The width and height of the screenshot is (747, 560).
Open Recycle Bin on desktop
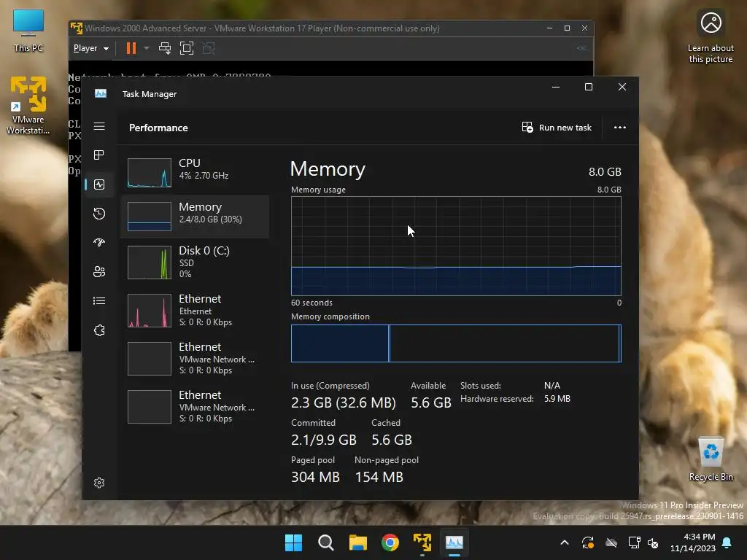tap(711, 459)
